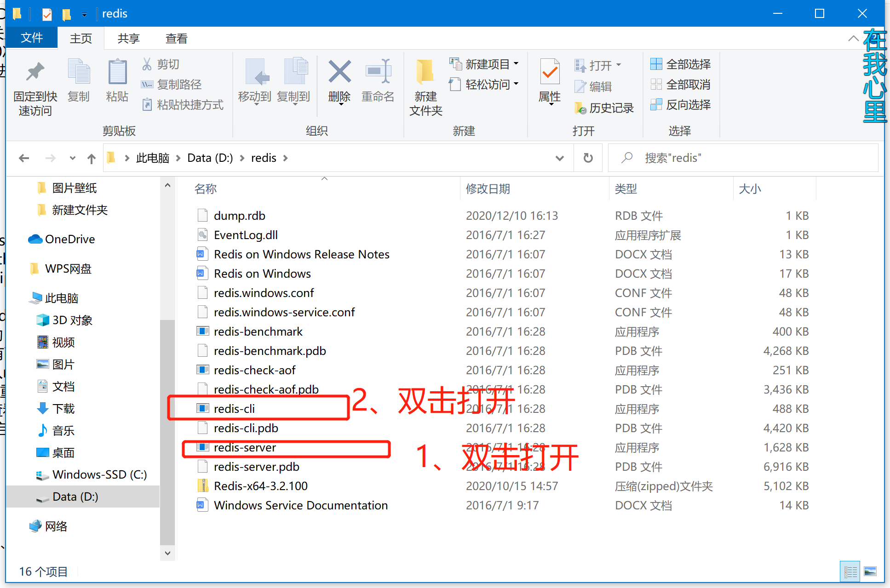This screenshot has width=890, height=588.
Task: Open the New item (新建项目) dropdown
Action: pyautogui.click(x=484, y=64)
